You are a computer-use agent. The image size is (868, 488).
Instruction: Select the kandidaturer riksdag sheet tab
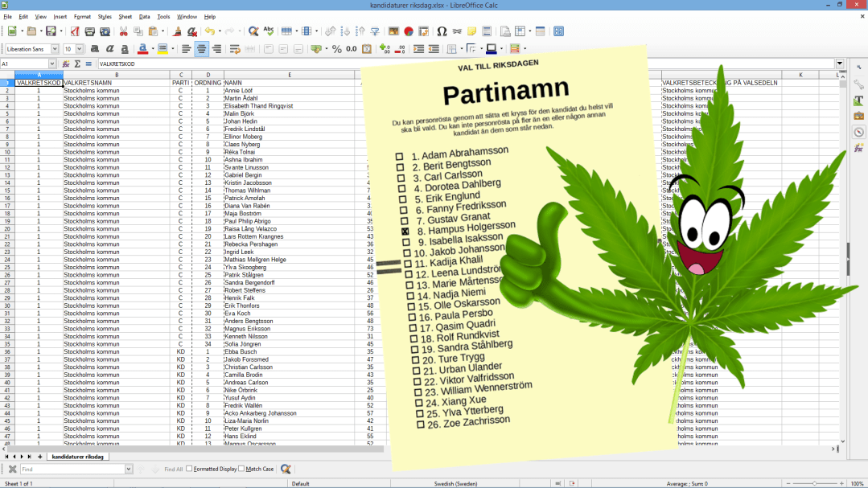coord(77,457)
